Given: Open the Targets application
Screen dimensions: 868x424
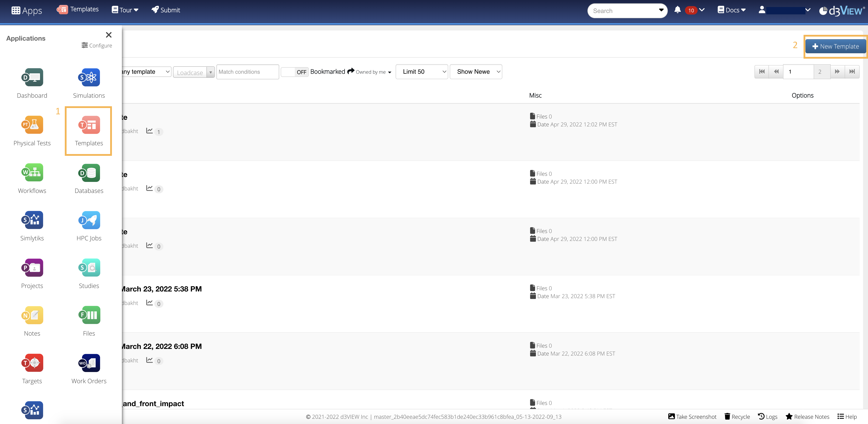Looking at the screenshot, I should 32,369.
